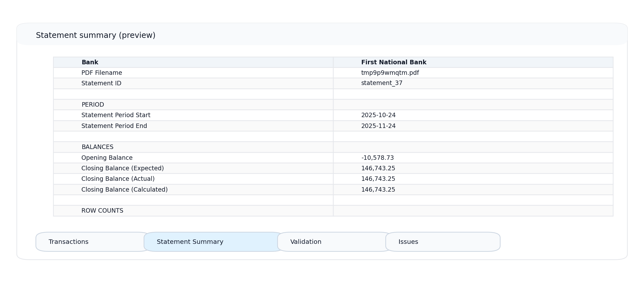Select 'Closing Balance (Actual)' label

coord(118,179)
